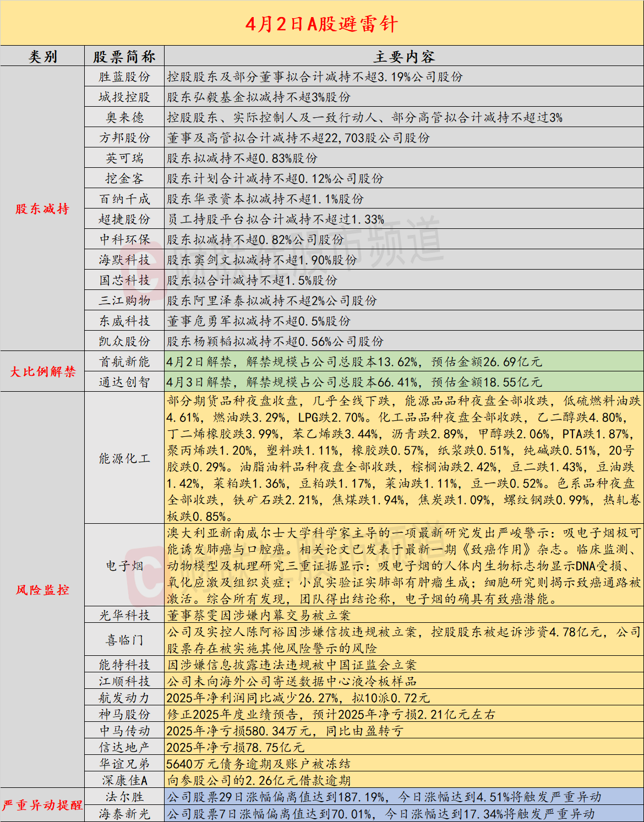Select the 股东减持 category cell
This screenshot has width=644, height=822.
(x=42, y=209)
